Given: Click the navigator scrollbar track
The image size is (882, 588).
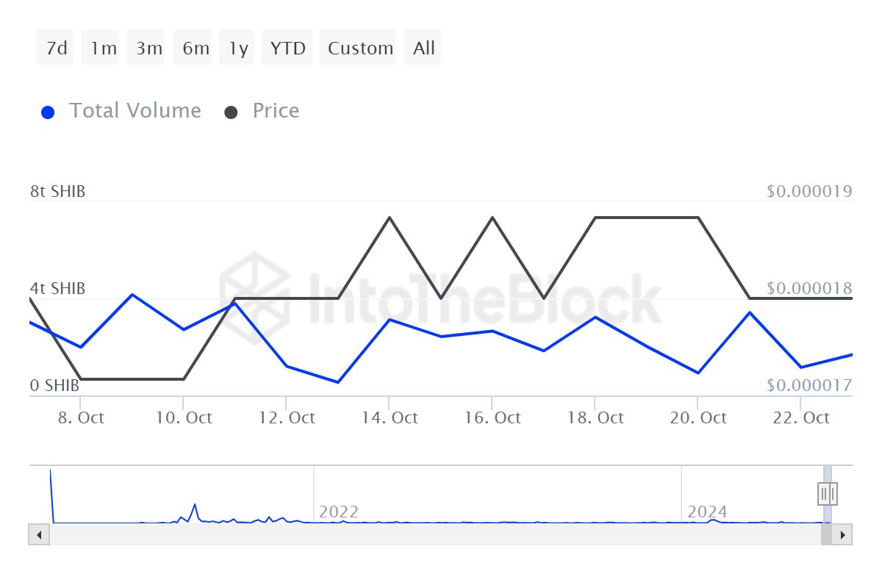Looking at the screenshot, I should coord(434,534).
